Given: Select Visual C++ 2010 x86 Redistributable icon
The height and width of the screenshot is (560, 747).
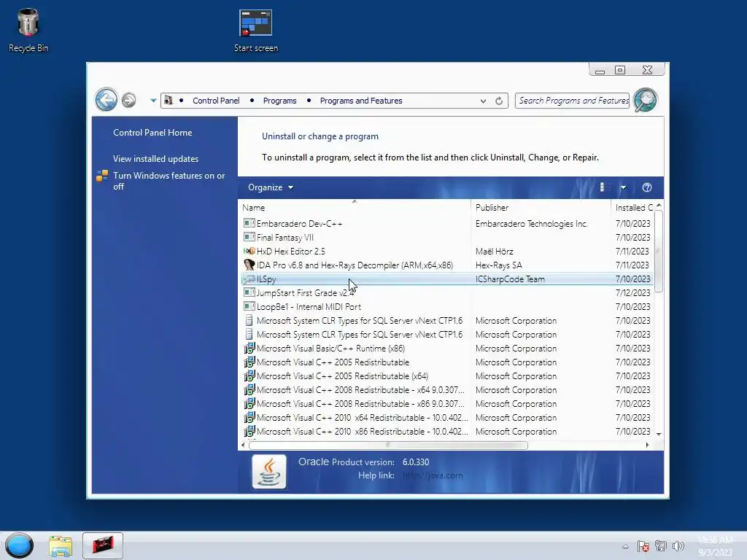Looking at the screenshot, I should pyautogui.click(x=249, y=431).
